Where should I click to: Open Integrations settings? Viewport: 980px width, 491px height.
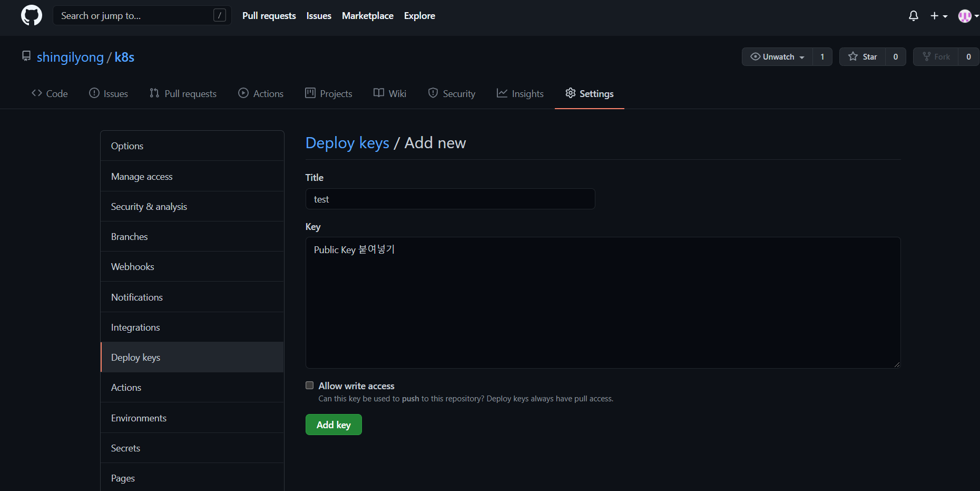(x=192, y=327)
